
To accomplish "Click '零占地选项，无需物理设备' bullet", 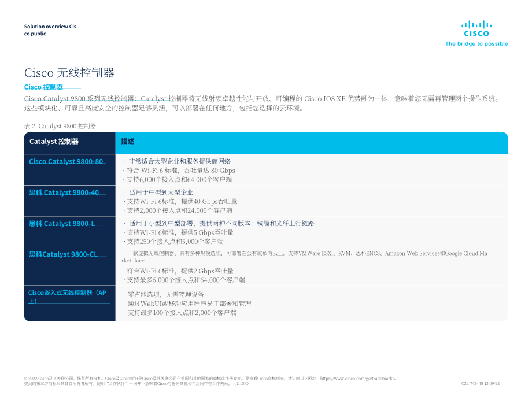I will pyautogui.click(x=165, y=294).
